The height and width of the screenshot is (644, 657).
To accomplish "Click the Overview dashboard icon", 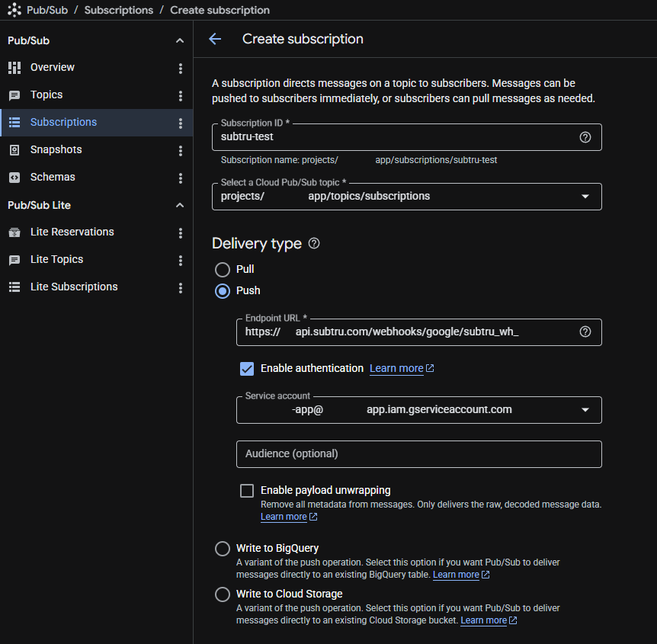I will coord(14,68).
